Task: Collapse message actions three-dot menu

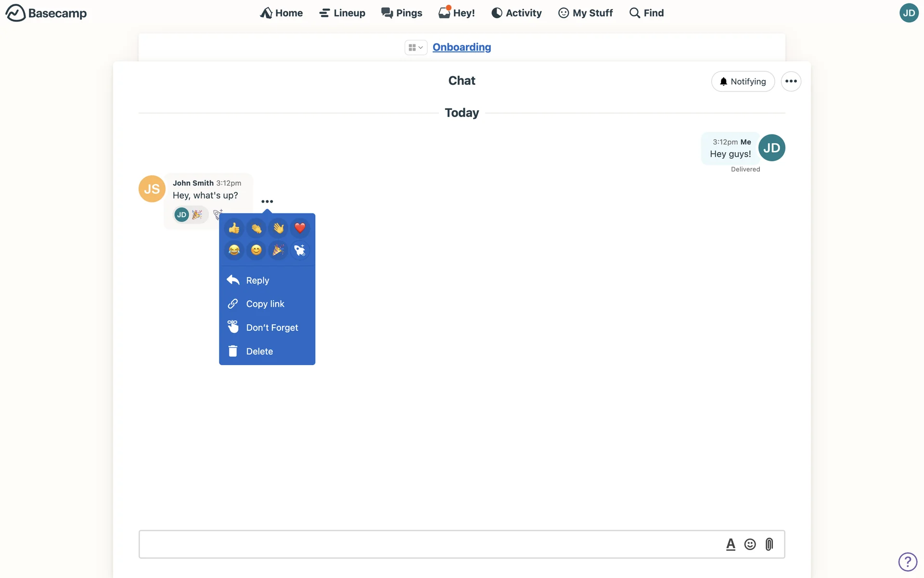Action: click(x=267, y=201)
